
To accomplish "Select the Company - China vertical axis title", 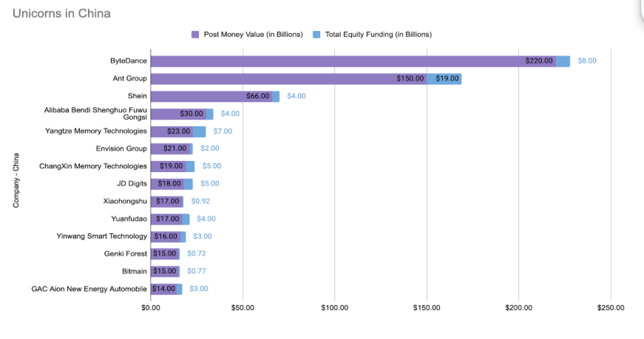I will click(16, 180).
